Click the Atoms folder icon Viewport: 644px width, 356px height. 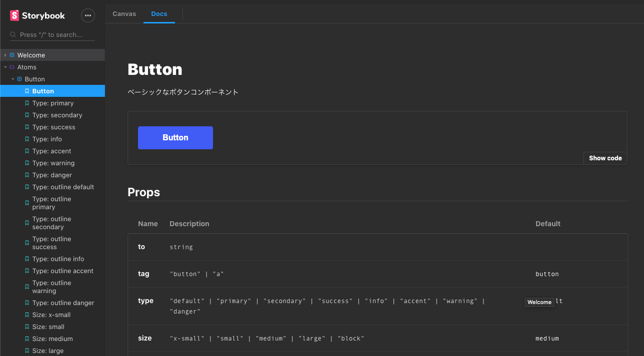tap(12, 67)
